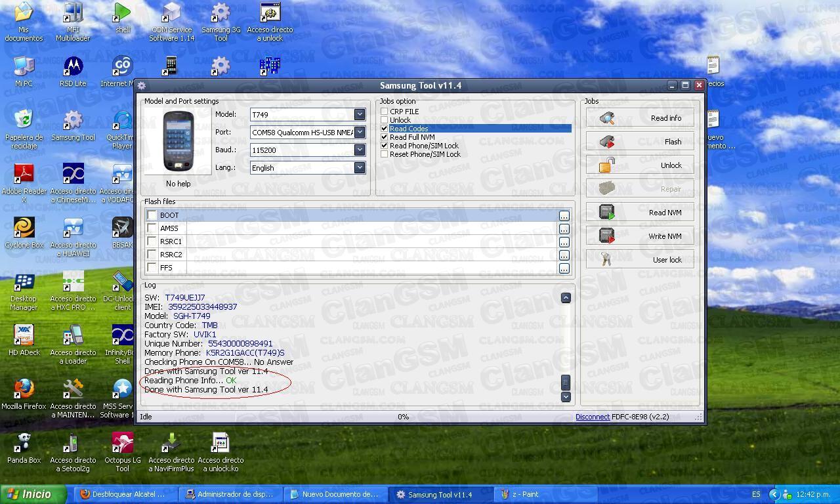This screenshot has width=840, height=504.
Task: Browse for the AMSS file
Action: tap(564, 229)
